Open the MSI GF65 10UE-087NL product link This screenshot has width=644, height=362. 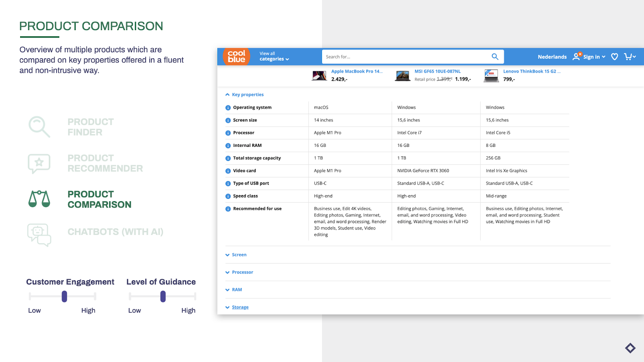pyautogui.click(x=438, y=71)
